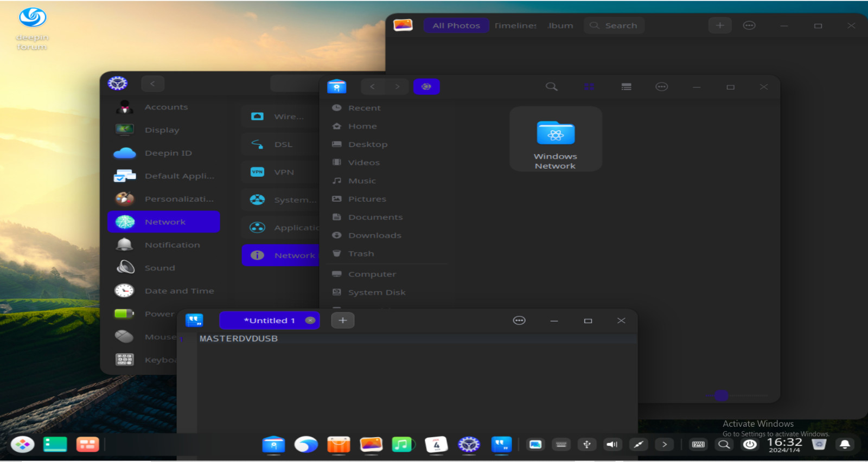Go back in the File Manager
Viewport: 868px width, 462px height.
[x=372, y=87]
